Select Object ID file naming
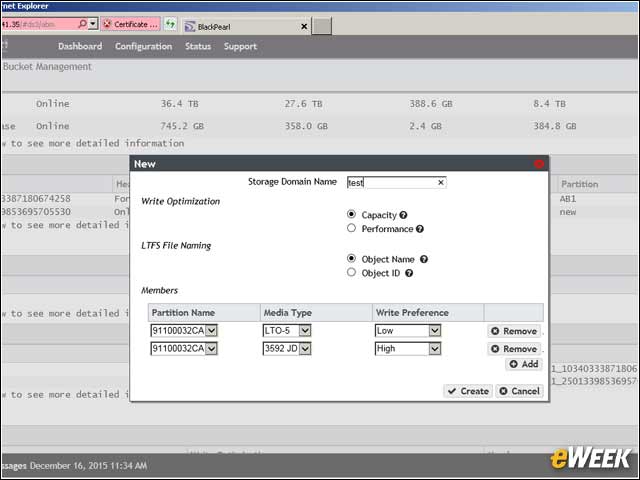 pos(351,272)
